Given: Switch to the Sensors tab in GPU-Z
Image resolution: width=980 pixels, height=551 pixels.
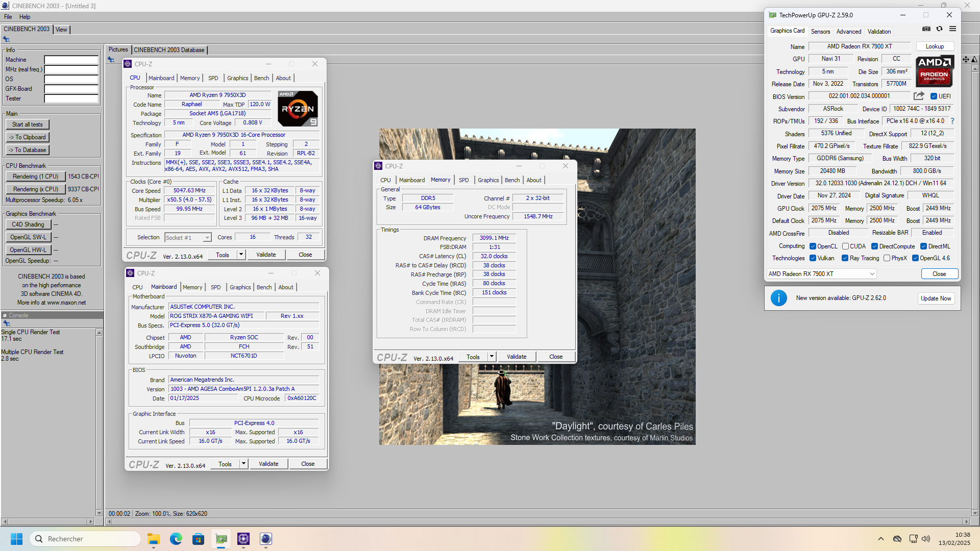Looking at the screenshot, I should coord(820,32).
